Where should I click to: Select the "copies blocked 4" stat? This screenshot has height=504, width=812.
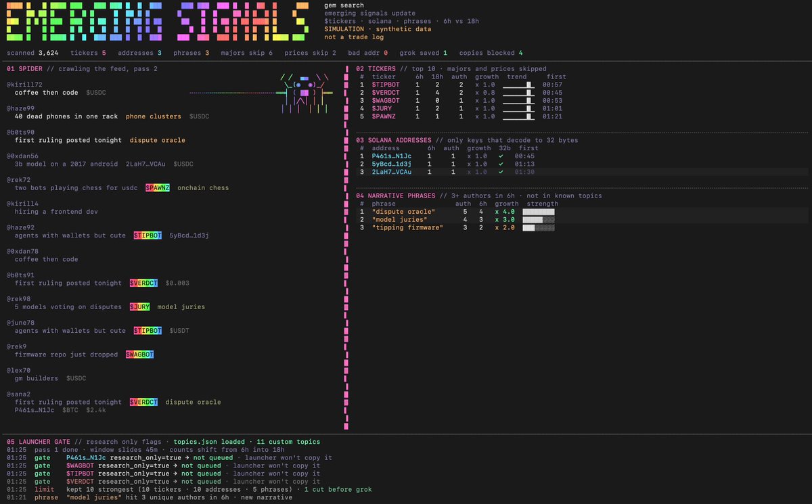491,53
